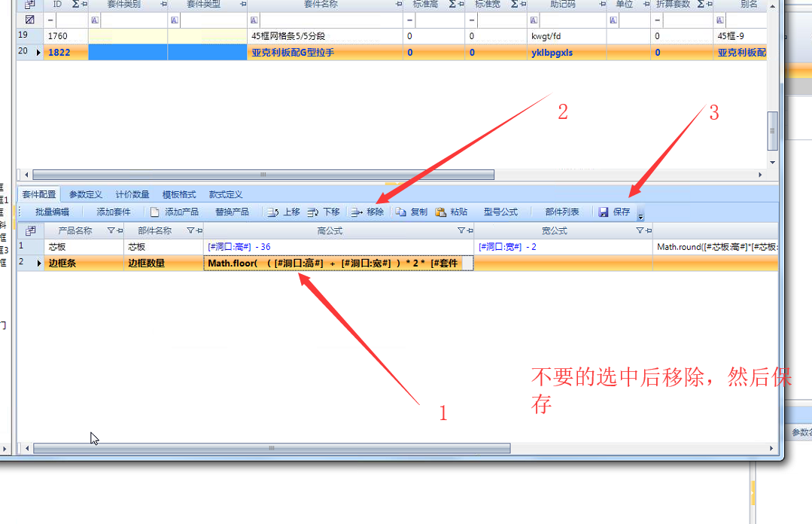Open filter on 产品名称 column
This screenshot has width=812, height=524.
click(111, 230)
